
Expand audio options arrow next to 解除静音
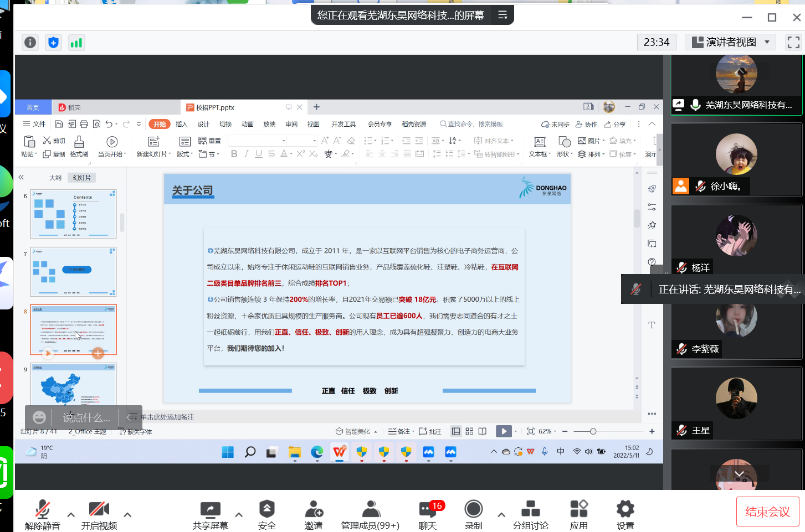click(x=71, y=515)
